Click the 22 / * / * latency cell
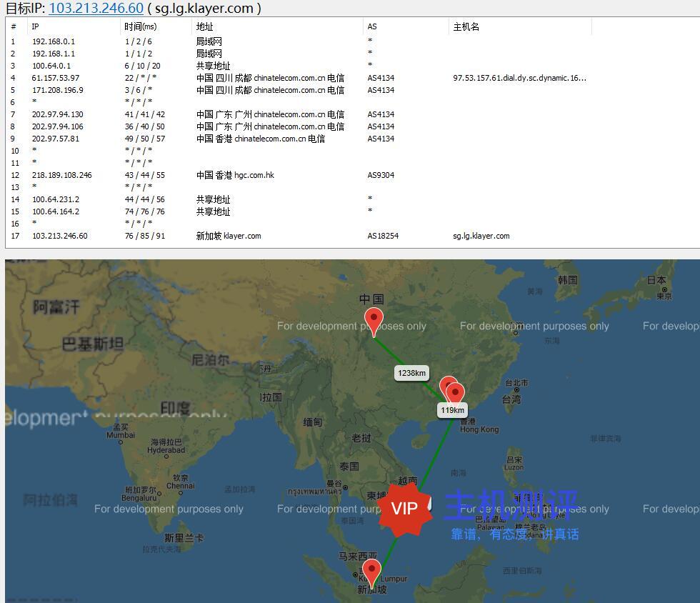This screenshot has height=603, width=700. 141,78
